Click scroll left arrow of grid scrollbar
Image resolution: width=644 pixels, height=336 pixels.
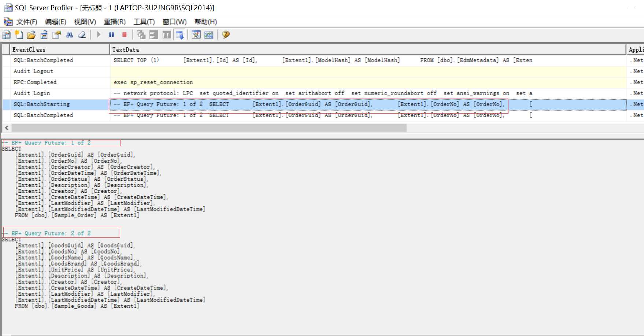pyautogui.click(x=7, y=128)
